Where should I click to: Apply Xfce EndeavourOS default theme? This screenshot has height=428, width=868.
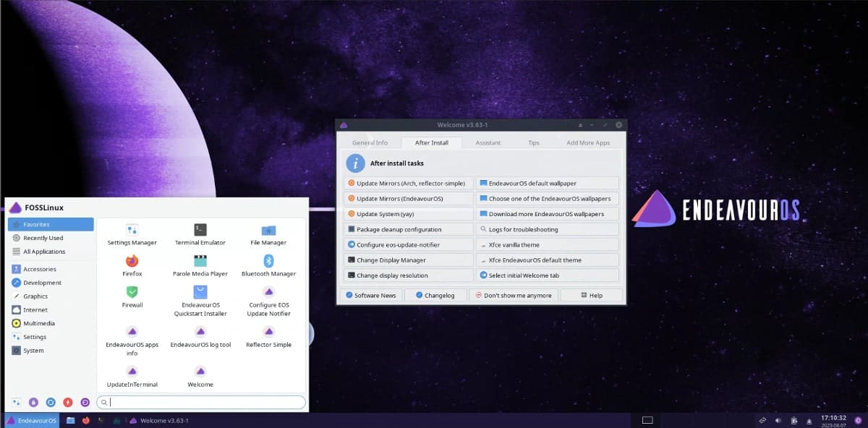(548, 260)
